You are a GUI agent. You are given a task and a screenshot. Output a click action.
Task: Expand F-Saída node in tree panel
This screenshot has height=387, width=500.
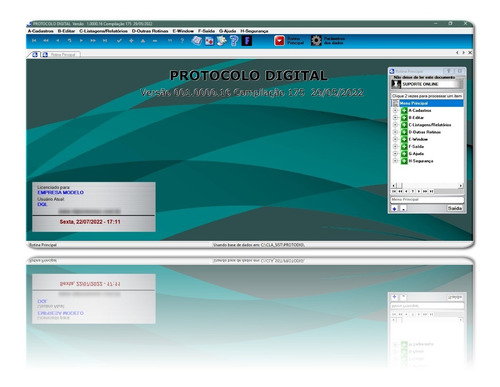(x=395, y=147)
